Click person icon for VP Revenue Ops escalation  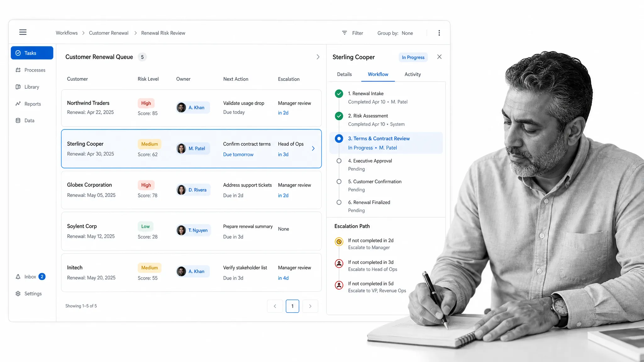339,285
